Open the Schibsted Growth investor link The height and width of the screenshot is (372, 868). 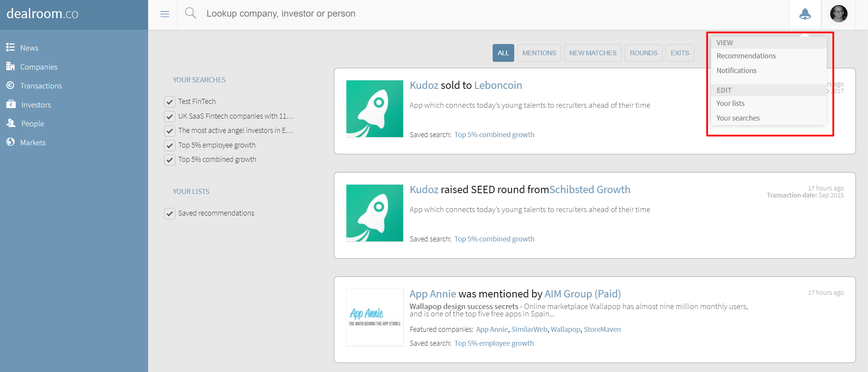click(x=590, y=189)
